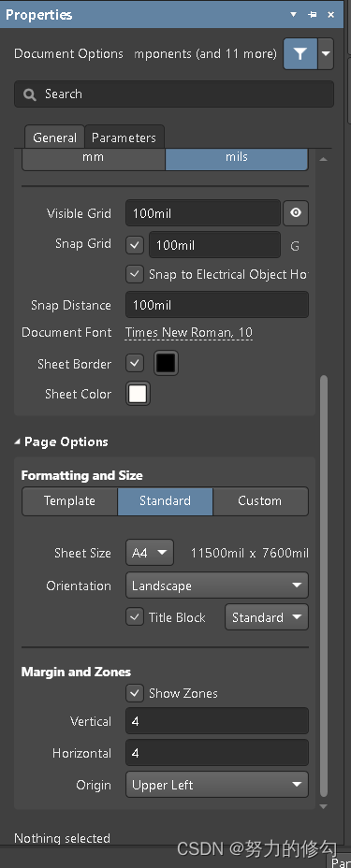Open the Properties panel options arrow
The image size is (351, 868).
tap(294, 14)
